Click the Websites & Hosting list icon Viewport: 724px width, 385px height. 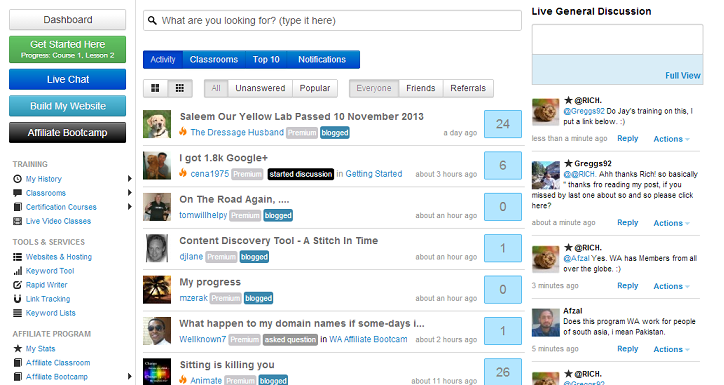(18, 257)
